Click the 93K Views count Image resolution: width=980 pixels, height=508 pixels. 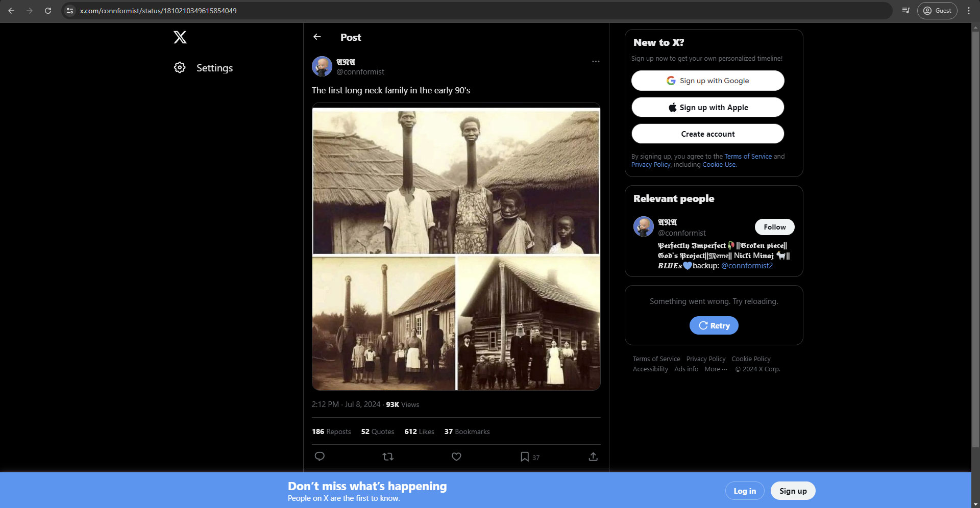[402, 404]
